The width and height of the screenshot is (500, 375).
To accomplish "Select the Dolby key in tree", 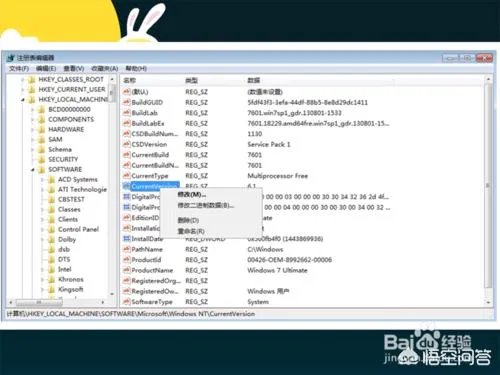I will [67, 239].
